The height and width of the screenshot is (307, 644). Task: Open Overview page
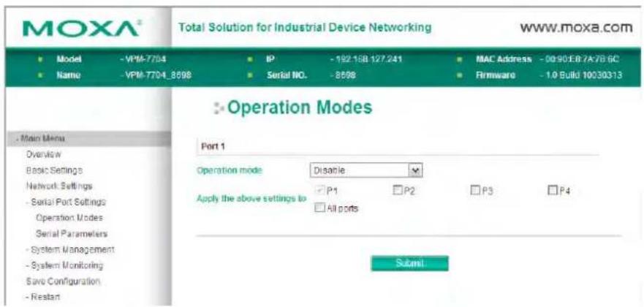44,154
